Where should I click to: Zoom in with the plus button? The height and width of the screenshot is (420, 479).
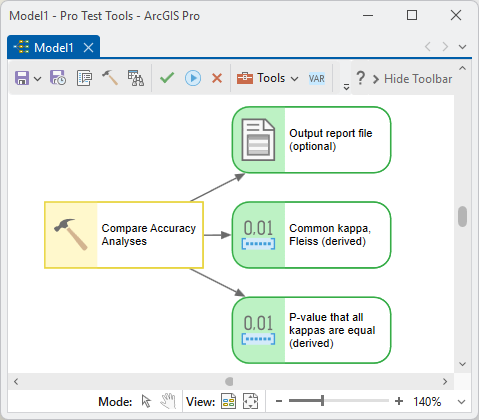point(399,401)
